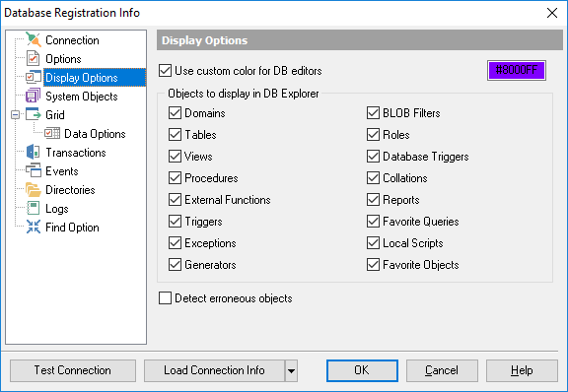Screen dimensions: 568x392
Task: Click the Find Option arrows icon
Action: pos(34,227)
